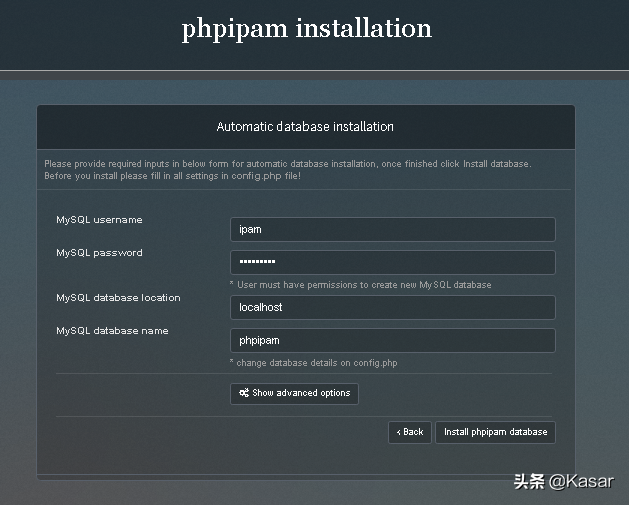
Task: Focus the MySQL username field containing ipam
Action: coord(392,229)
